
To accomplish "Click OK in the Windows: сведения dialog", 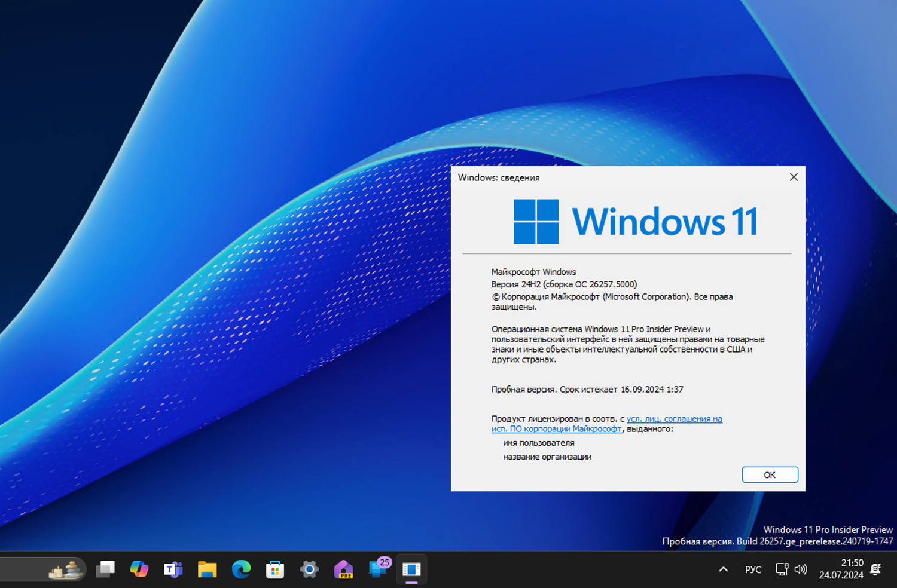I will pyautogui.click(x=770, y=474).
